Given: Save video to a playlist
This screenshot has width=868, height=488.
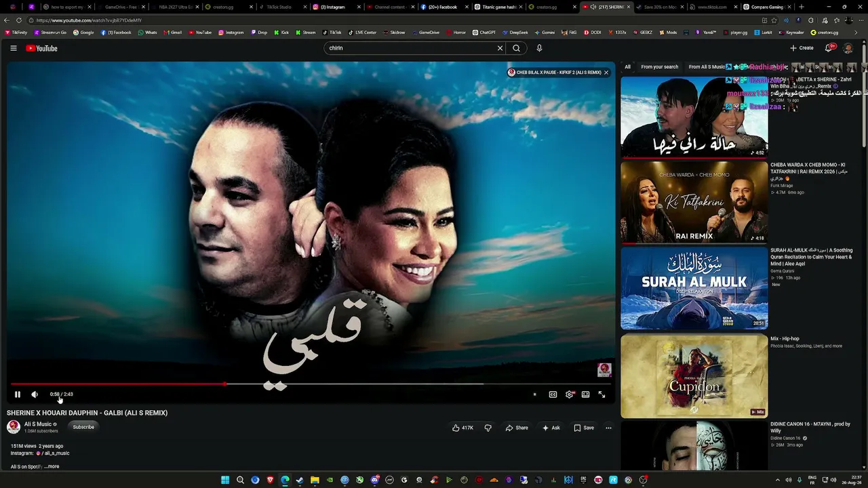Looking at the screenshot, I should coord(584,428).
